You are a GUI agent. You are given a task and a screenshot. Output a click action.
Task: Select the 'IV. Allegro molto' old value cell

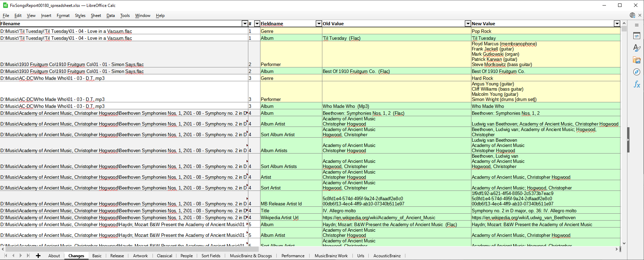coord(396,210)
